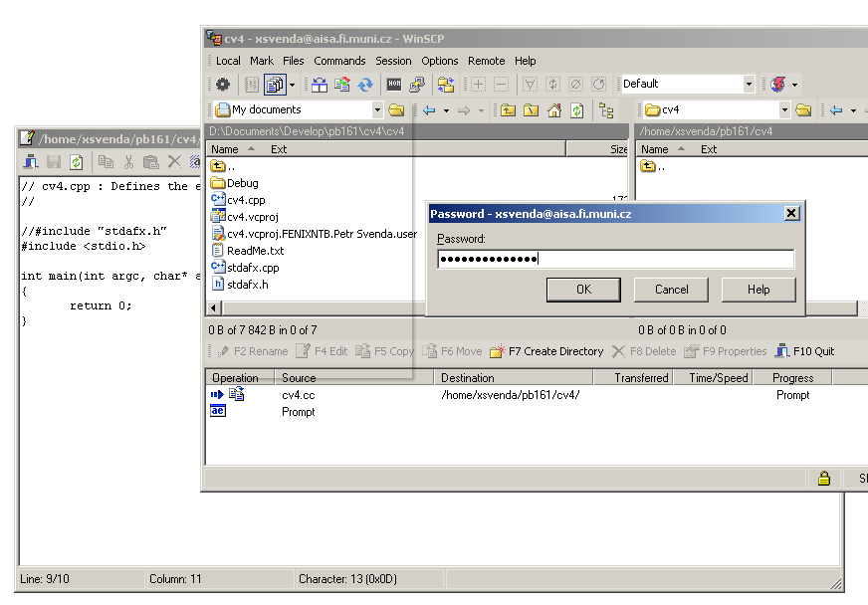This screenshot has width=868, height=605.
Task: Click the Progress queue column header
Action: (792, 378)
